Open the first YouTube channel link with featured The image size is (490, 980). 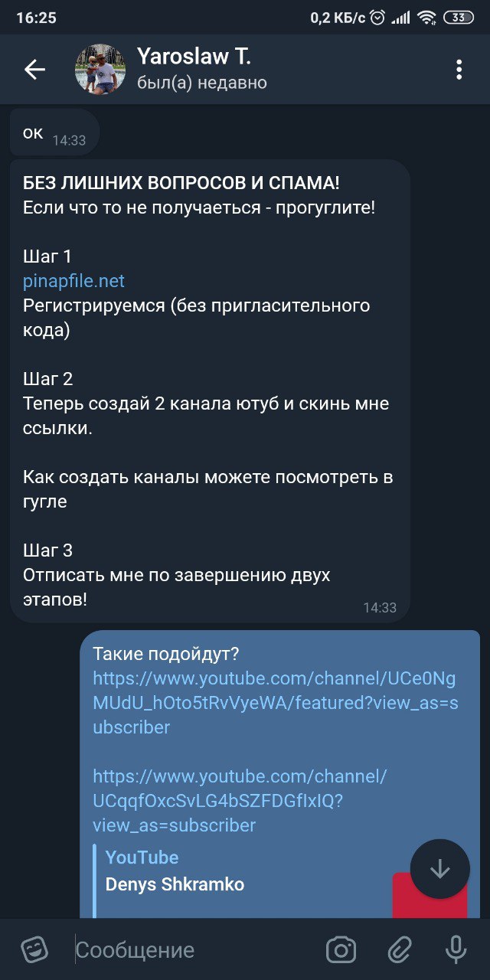click(x=276, y=703)
